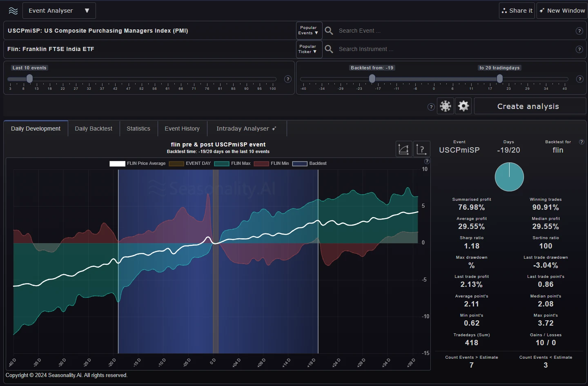Viewport: 588px width, 386px height.
Task: Open the Event Analyser dropdown
Action: click(x=59, y=11)
